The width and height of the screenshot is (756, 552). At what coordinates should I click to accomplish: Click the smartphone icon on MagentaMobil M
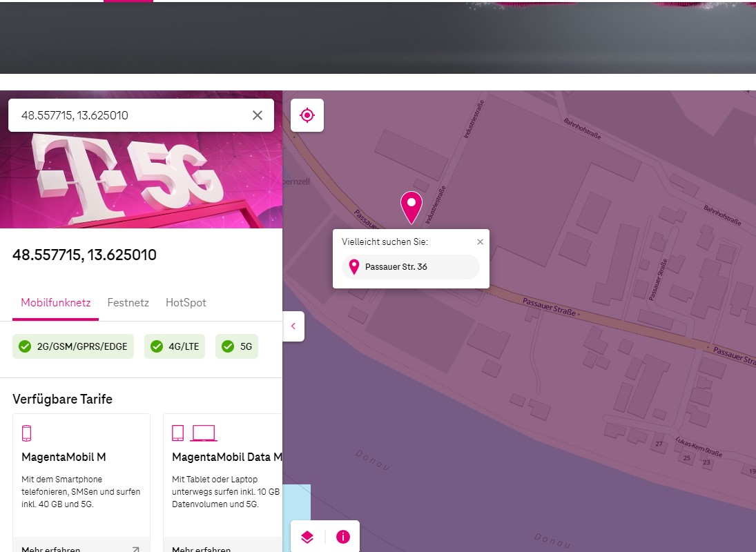pyautogui.click(x=27, y=433)
